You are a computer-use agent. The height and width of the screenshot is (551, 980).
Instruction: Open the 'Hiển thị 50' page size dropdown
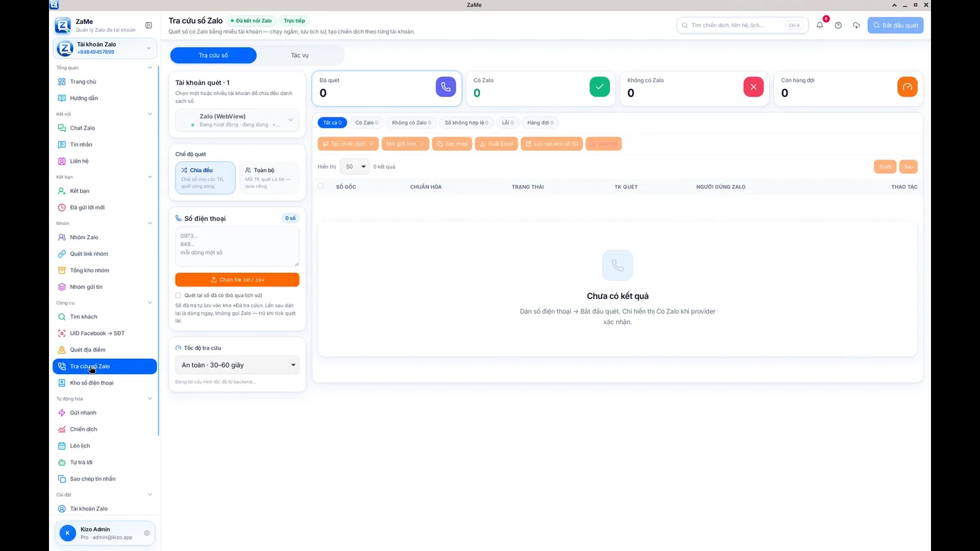pyautogui.click(x=355, y=167)
